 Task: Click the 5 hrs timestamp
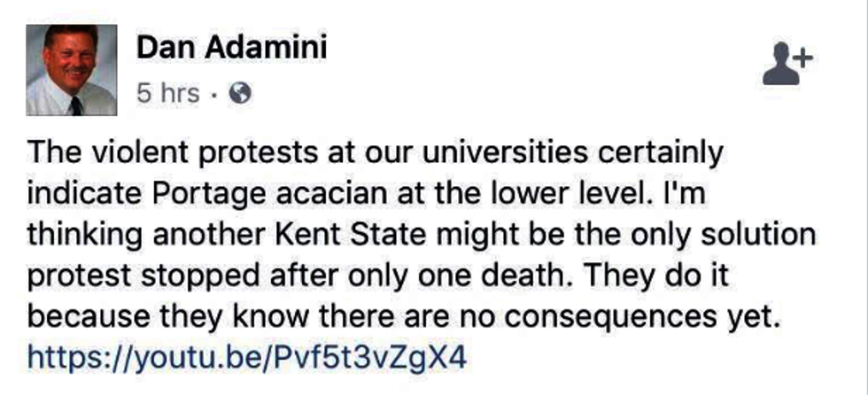[167, 93]
